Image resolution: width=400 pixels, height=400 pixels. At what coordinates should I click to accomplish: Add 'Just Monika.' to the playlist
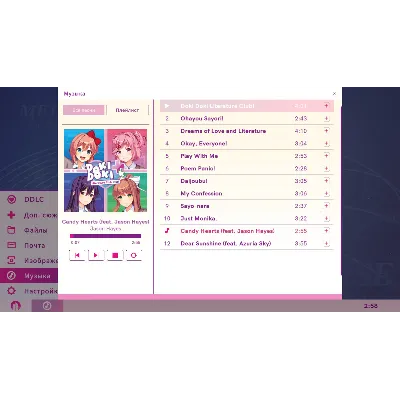326,219
